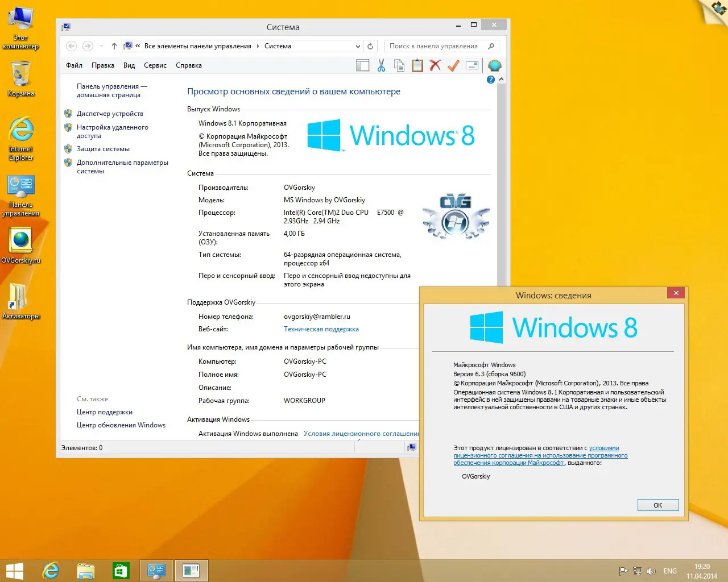Click the volume speaker tray icon
Image resolution: width=728 pixels, height=582 pixels.
click(651, 571)
